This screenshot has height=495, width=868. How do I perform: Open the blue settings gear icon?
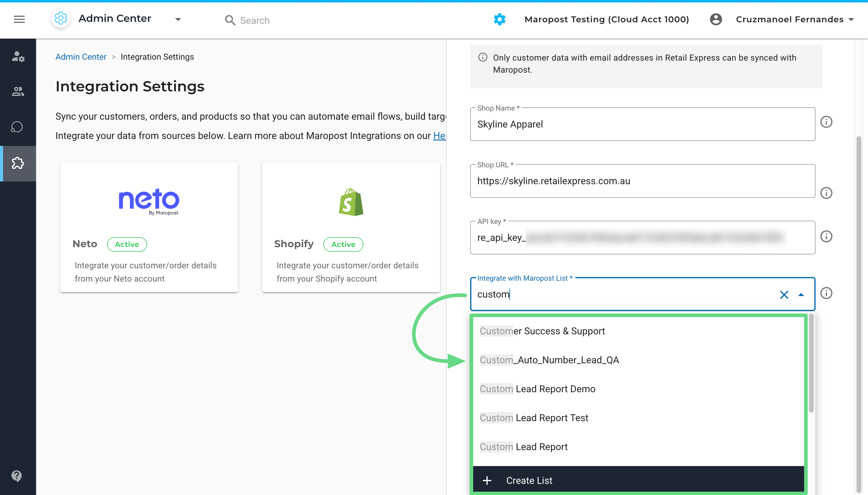pos(499,19)
